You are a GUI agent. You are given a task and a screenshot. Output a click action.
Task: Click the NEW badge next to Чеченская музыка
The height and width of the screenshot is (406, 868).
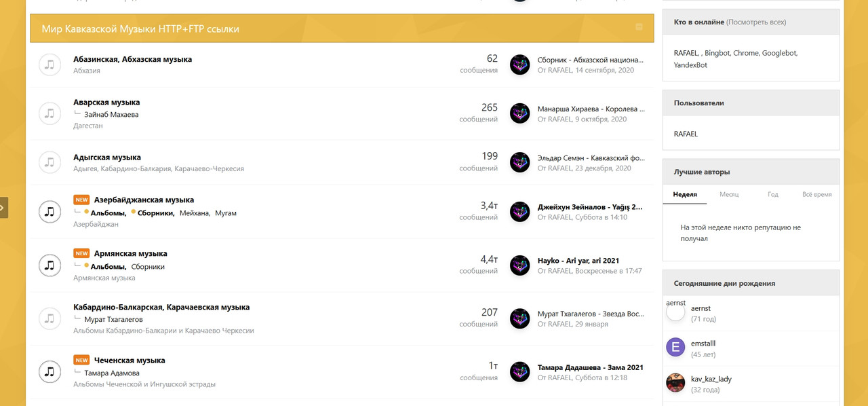coord(81,360)
